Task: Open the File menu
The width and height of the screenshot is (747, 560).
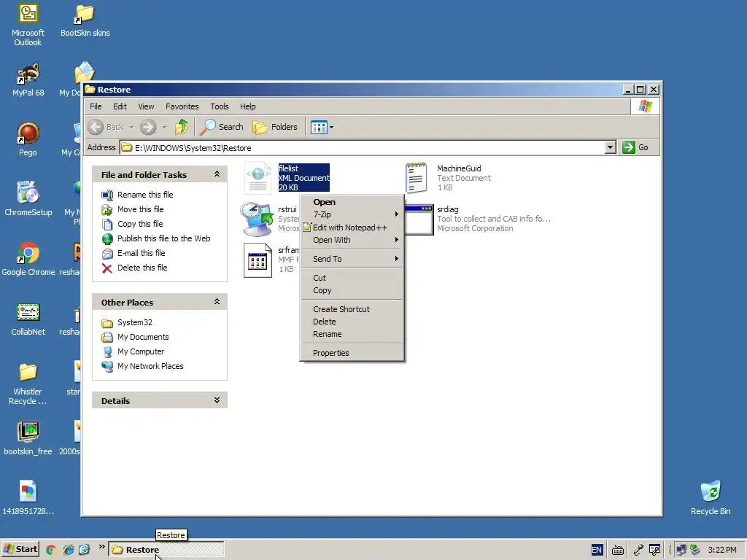Action: (x=96, y=106)
